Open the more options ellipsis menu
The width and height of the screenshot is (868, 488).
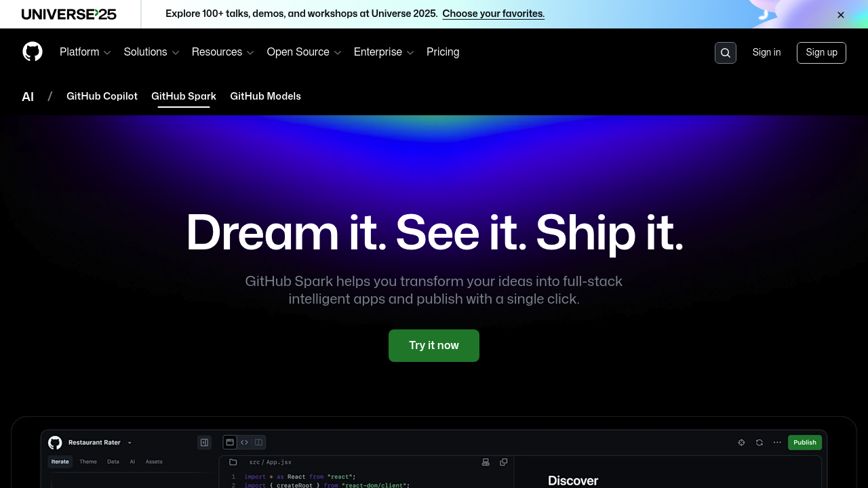coord(777,443)
